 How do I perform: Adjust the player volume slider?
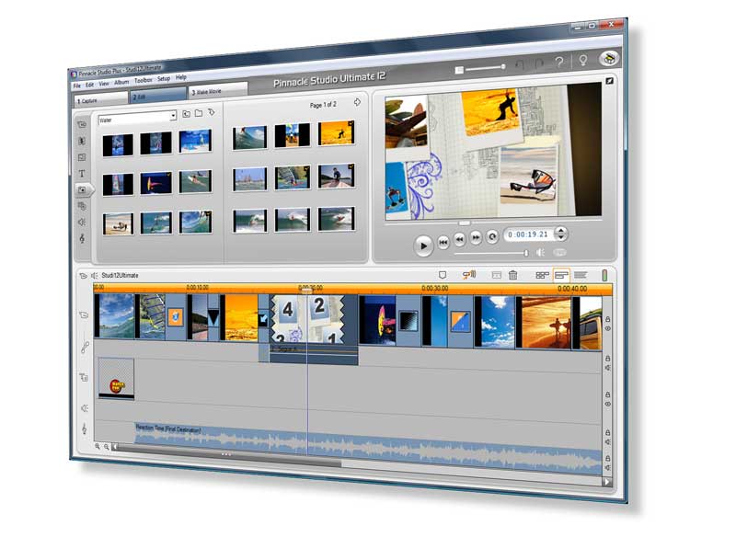[525, 253]
